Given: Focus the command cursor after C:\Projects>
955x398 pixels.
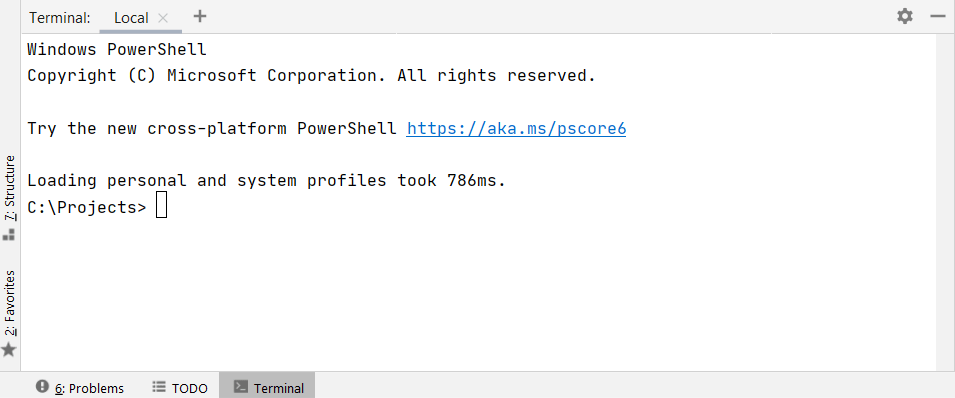Looking at the screenshot, I should coord(161,205).
